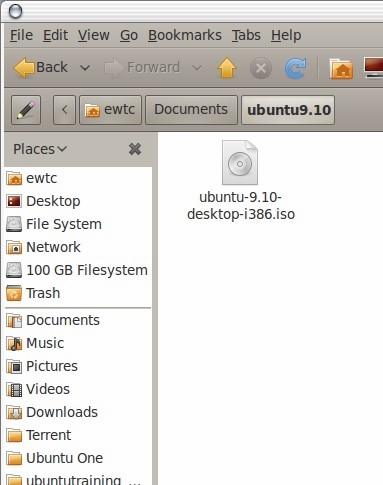
Task: Open the Tabs menu
Action: tap(246, 35)
